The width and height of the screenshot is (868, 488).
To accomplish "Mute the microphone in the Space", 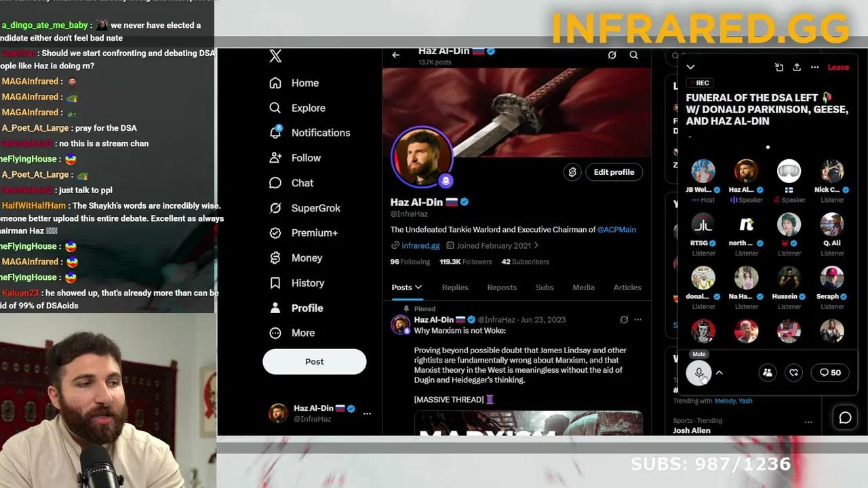I will (x=699, y=373).
